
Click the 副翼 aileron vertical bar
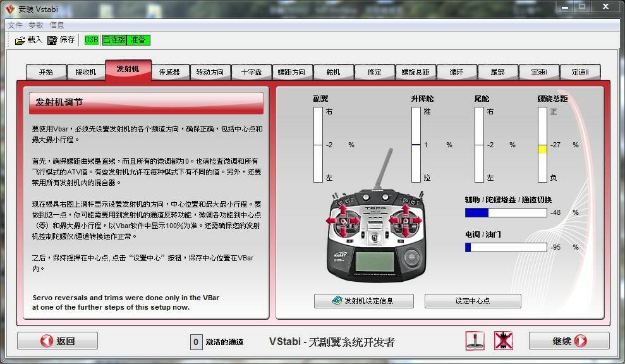pyautogui.click(x=318, y=145)
